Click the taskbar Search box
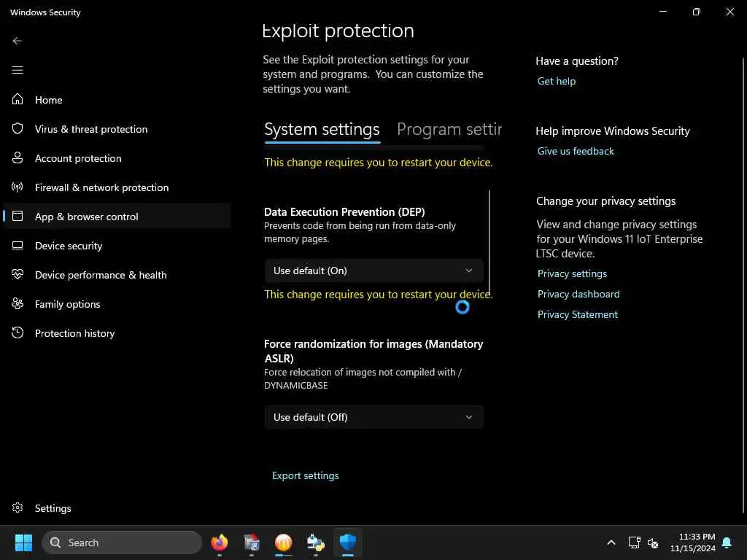Screen dimensions: 747x560 tap(122, 542)
